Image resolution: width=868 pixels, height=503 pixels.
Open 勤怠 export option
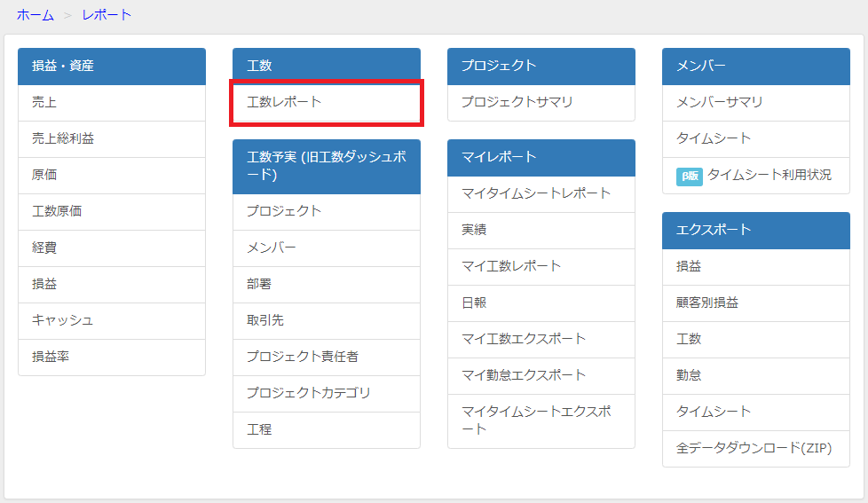[756, 375]
